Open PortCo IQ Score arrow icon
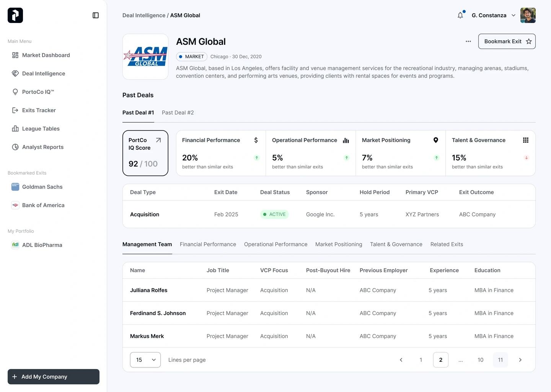The width and height of the screenshot is (551, 392). [x=158, y=140]
